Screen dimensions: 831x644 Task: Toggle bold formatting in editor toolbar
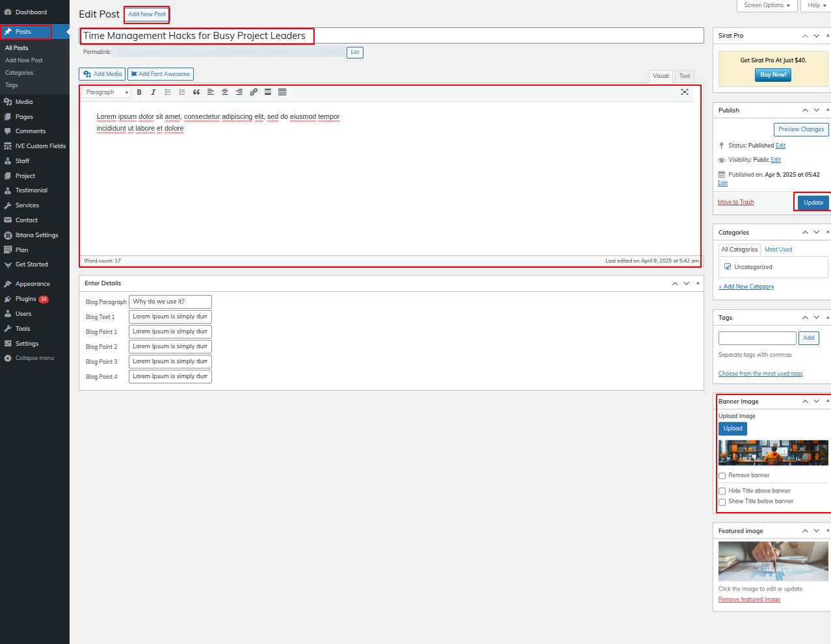point(139,92)
